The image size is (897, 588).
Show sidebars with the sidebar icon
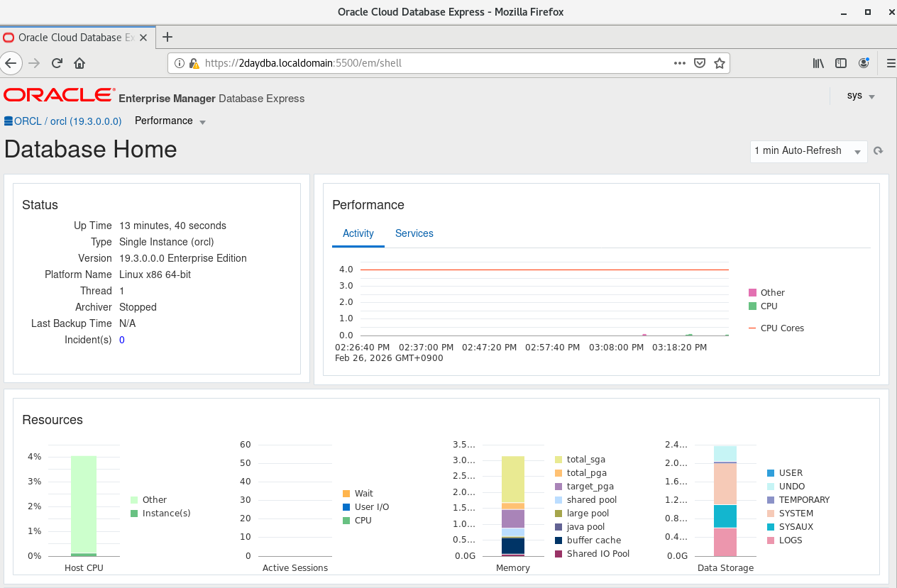click(841, 63)
